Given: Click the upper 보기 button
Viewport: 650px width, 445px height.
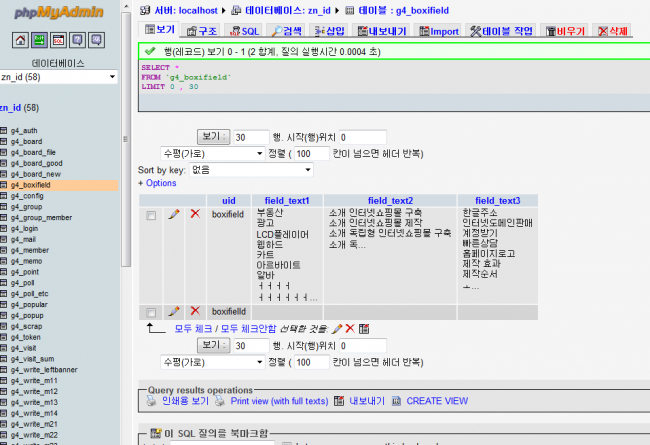Looking at the screenshot, I should click(x=213, y=136).
